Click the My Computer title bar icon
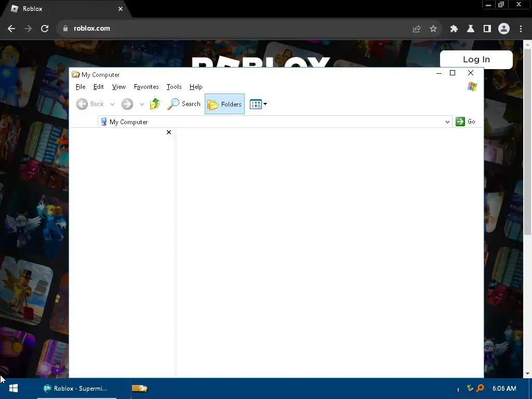The image size is (532, 399). [x=75, y=75]
